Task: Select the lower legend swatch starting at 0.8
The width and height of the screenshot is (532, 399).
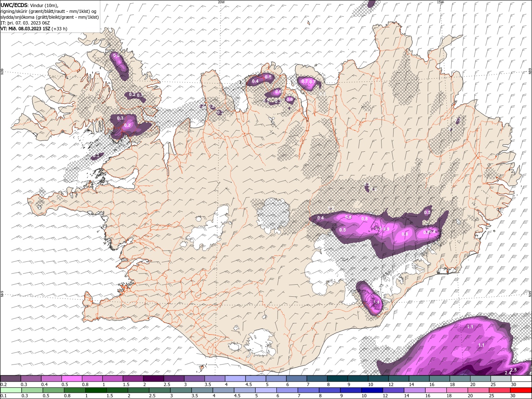Action: click(x=75, y=390)
